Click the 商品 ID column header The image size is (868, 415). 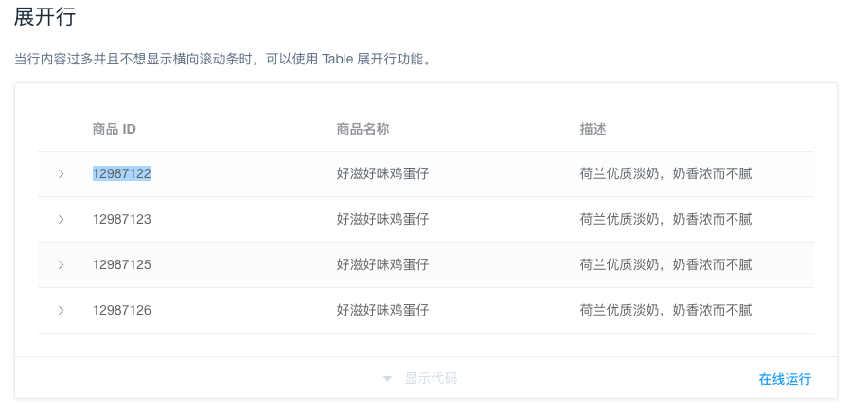coord(115,129)
